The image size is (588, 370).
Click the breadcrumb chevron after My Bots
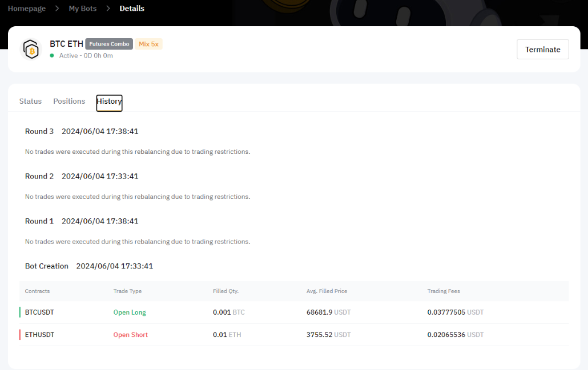108,9
